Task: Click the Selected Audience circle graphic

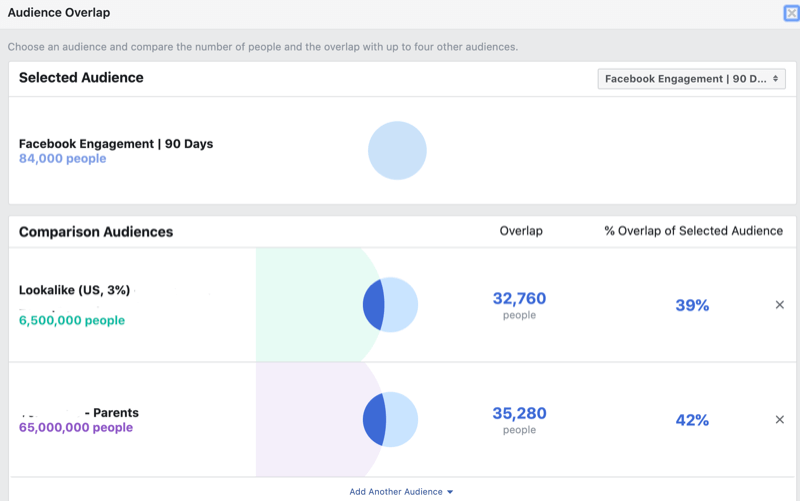Action: 397,151
